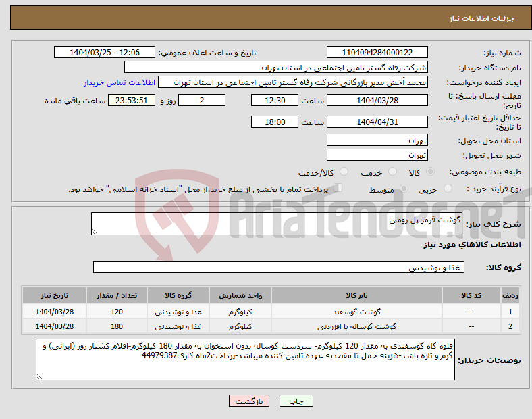Click کیلوگرم unit in گوشت گوساله row

240,326
